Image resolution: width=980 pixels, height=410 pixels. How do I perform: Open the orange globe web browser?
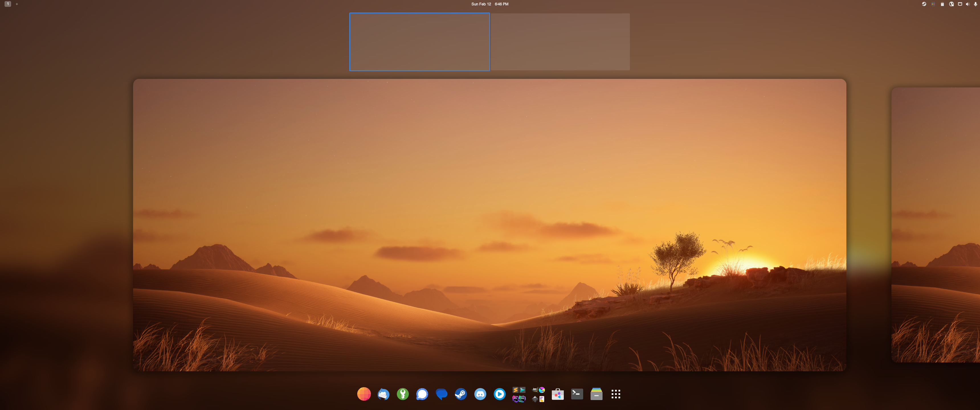click(x=364, y=394)
